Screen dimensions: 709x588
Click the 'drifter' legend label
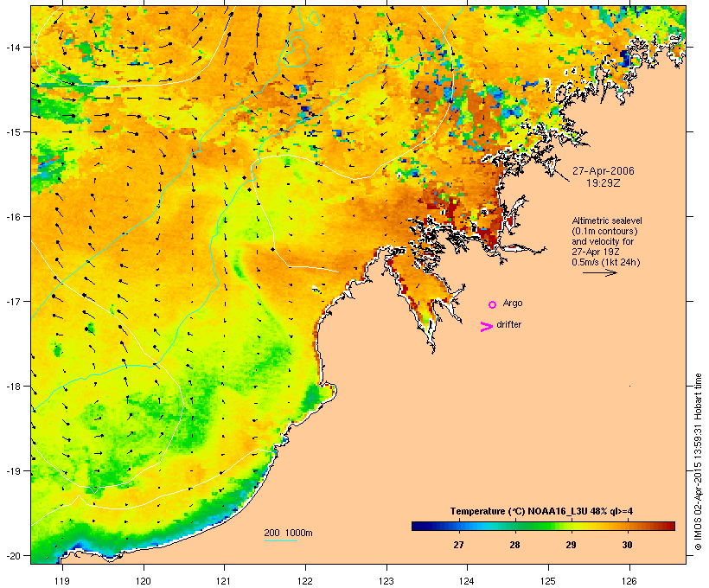point(508,324)
